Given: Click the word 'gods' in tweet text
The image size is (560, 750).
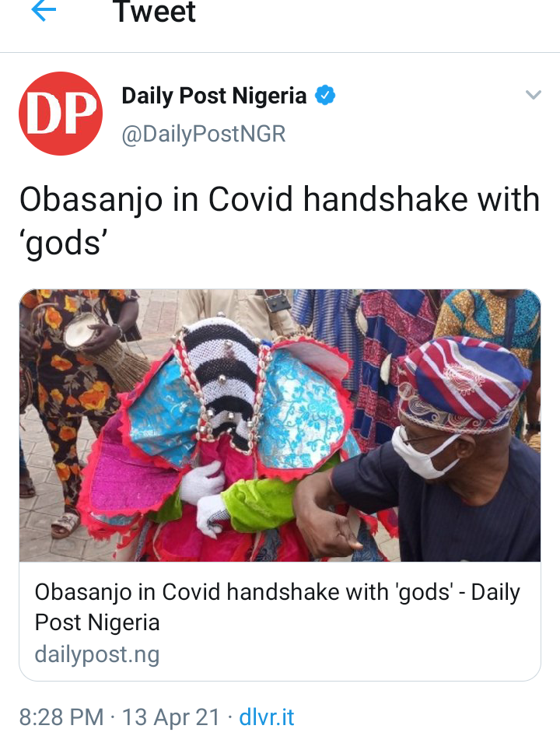Looking at the screenshot, I should pyautogui.click(x=63, y=243).
